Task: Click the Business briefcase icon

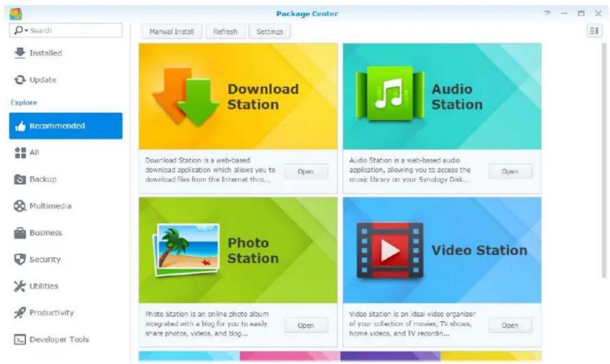Action: (x=20, y=233)
